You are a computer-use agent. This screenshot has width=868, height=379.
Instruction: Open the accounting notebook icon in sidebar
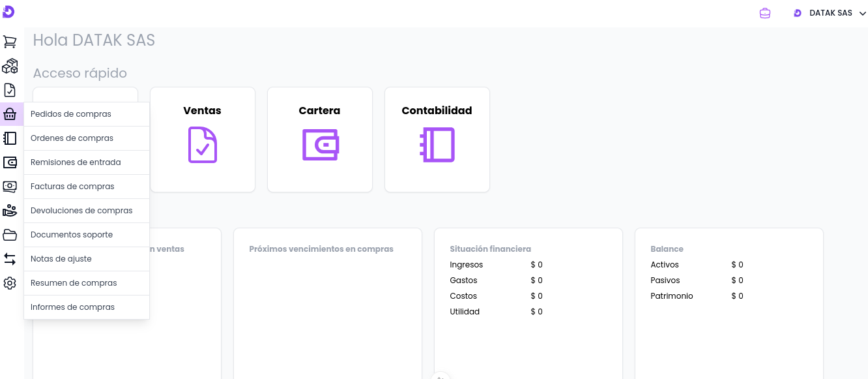[10, 138]
